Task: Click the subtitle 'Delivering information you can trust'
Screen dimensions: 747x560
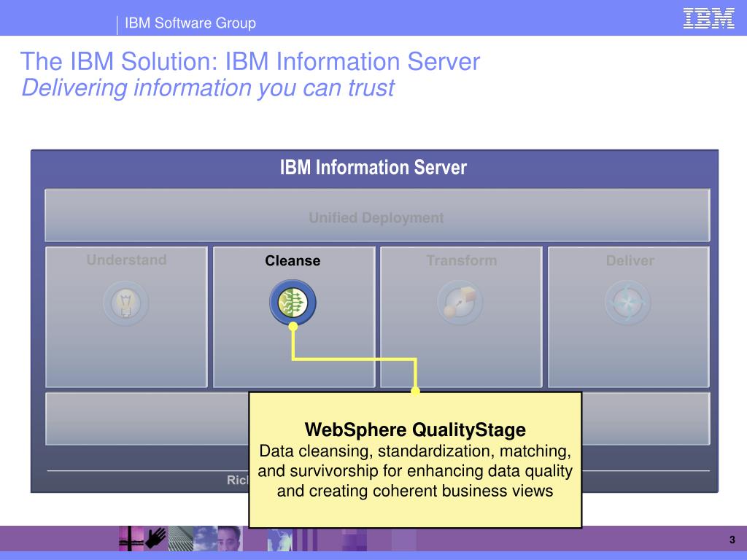Action: point(208,88)
